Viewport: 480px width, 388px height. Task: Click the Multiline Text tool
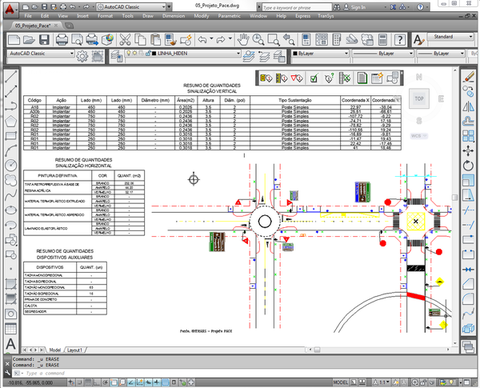click(11, 344)
